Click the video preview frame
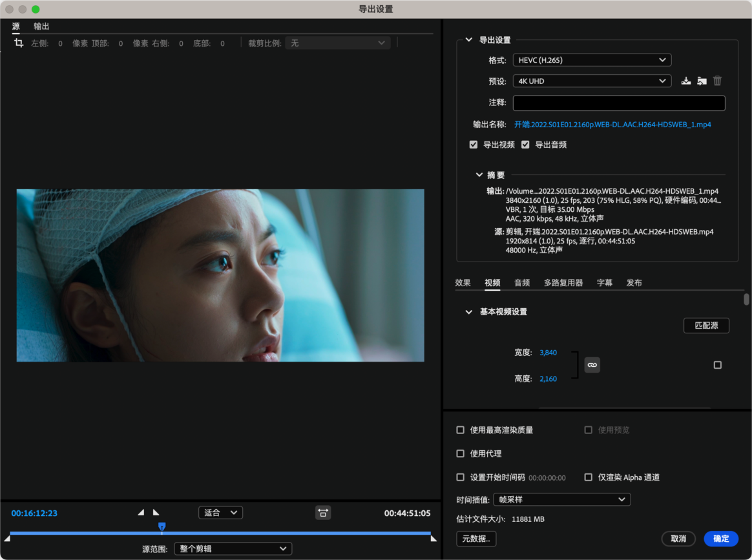This screenshot has width=752, height=560. 220,275
